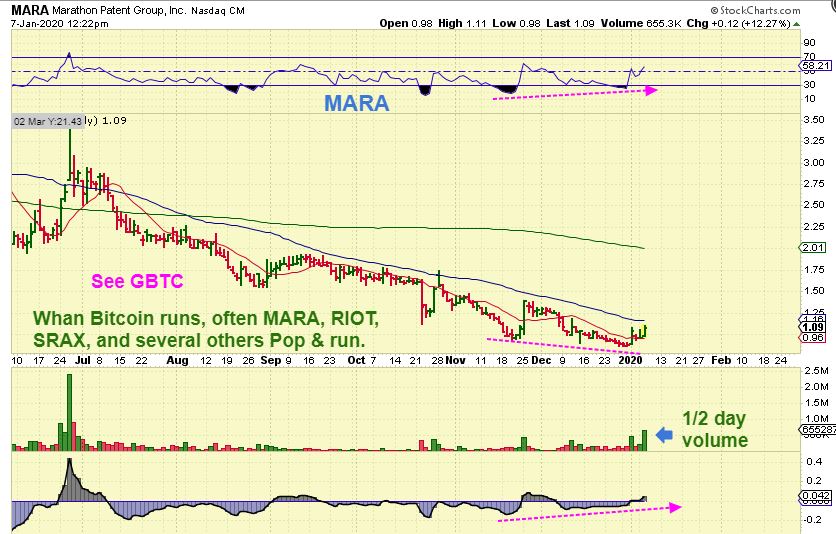The height and width of the screenshot is (534, 836).
Task: Click the '2020' date axis label
Action: pyautogui.click(x=631, y=360)
